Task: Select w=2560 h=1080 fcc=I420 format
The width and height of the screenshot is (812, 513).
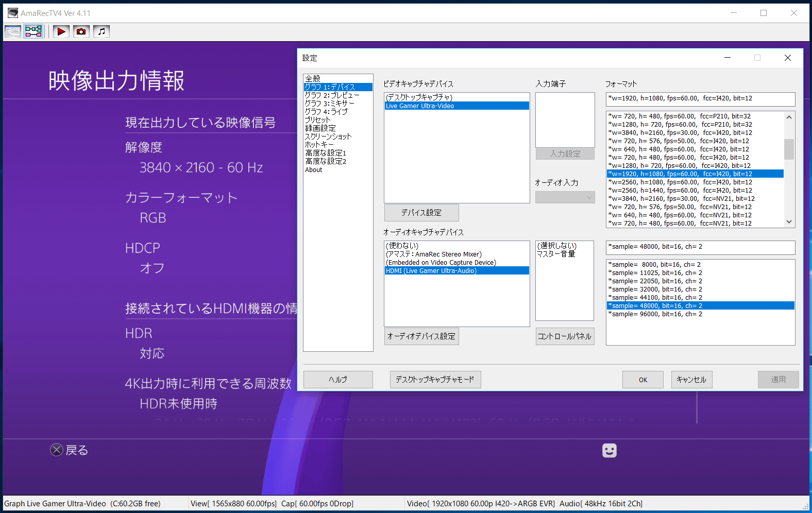Action: coord(695,182)
